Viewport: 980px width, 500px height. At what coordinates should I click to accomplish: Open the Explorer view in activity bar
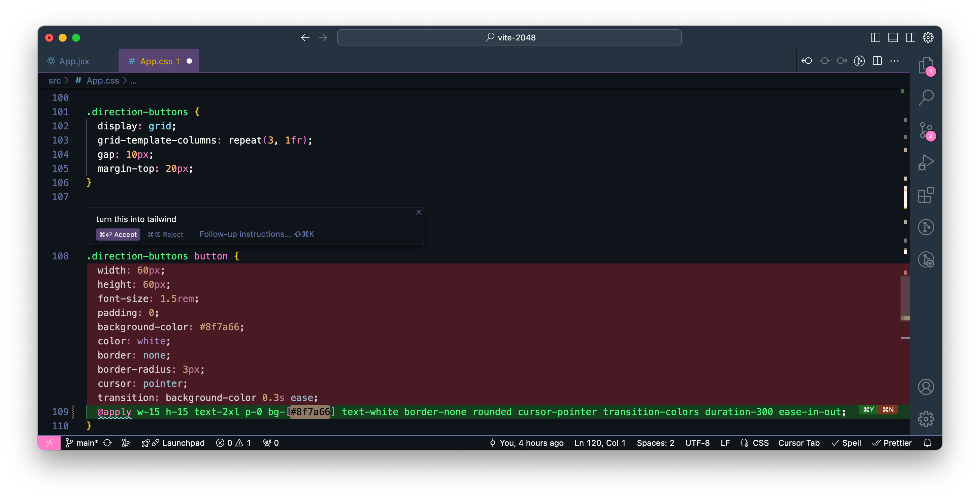[925, 65]
